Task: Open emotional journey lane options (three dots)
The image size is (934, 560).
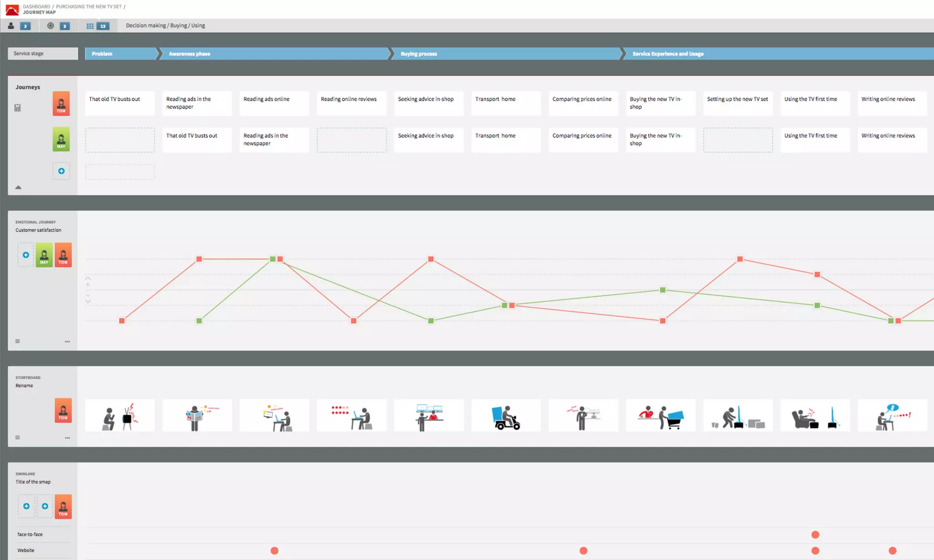Action: tap(67, 341)
